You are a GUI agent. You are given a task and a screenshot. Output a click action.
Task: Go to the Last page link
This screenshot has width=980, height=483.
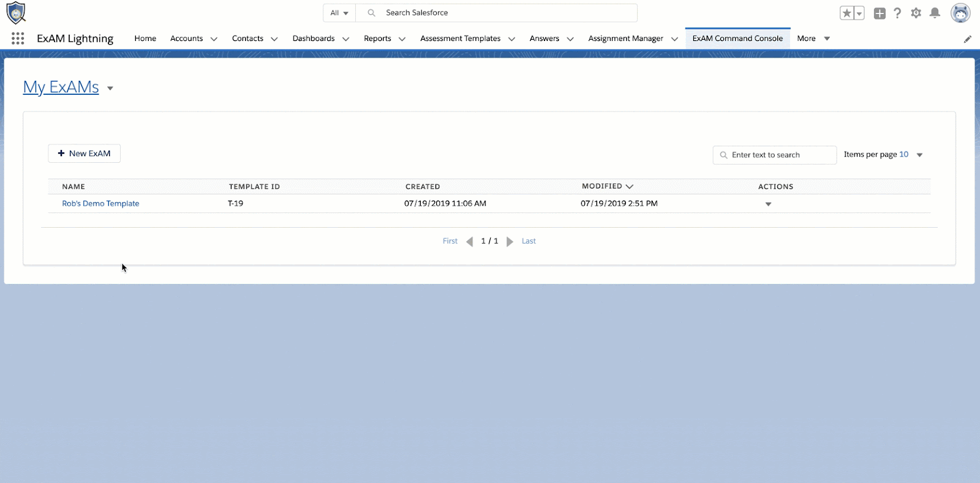[529, 241]
